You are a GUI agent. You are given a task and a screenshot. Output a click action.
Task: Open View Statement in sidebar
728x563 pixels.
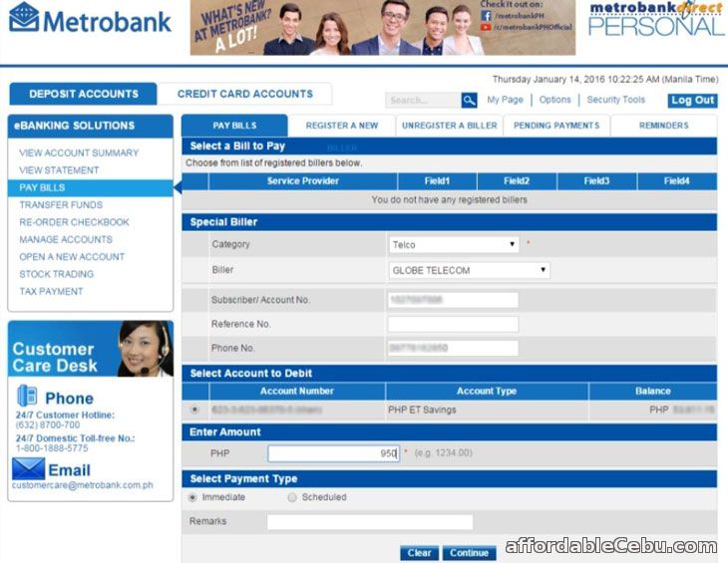[59, 170]
